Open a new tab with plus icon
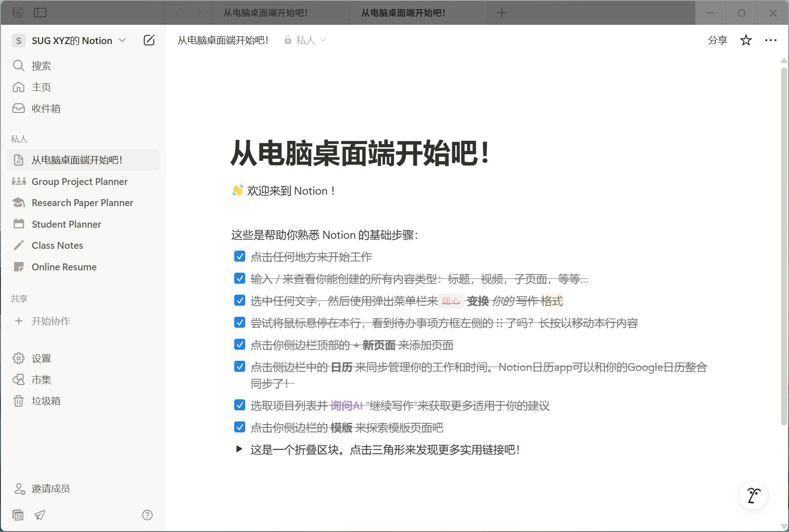789x532 pixels. click(x=502, y=13)
